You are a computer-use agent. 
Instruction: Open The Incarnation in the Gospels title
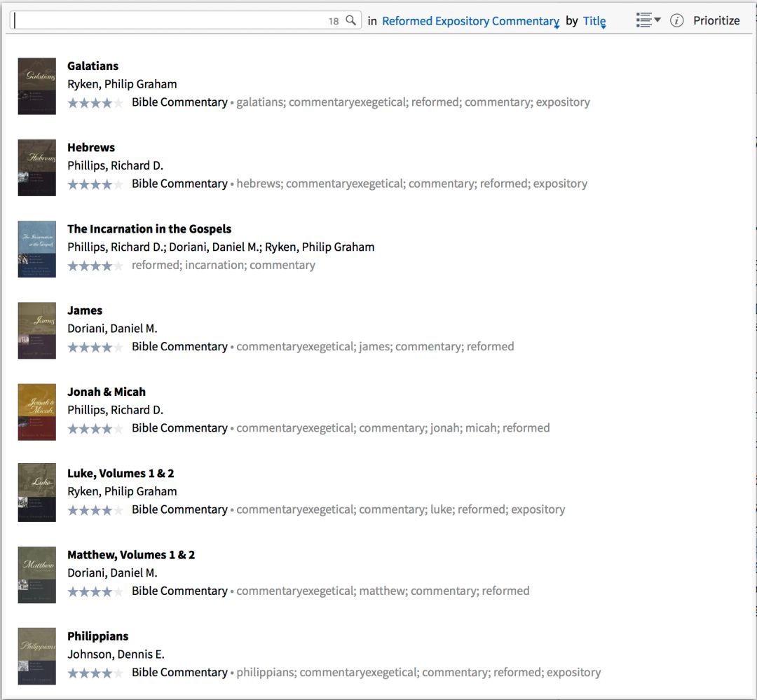tap(149, 229)
